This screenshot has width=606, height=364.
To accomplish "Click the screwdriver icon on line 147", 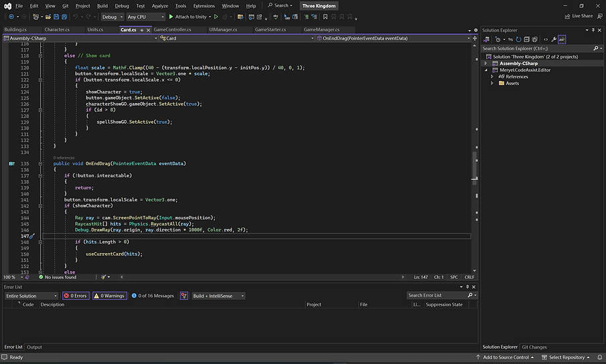I will (x=32, y=236).
